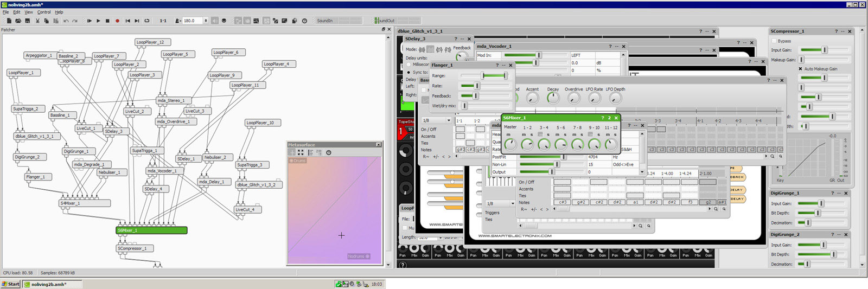Turn the Overdrive knob in the Bassline window

573,98
